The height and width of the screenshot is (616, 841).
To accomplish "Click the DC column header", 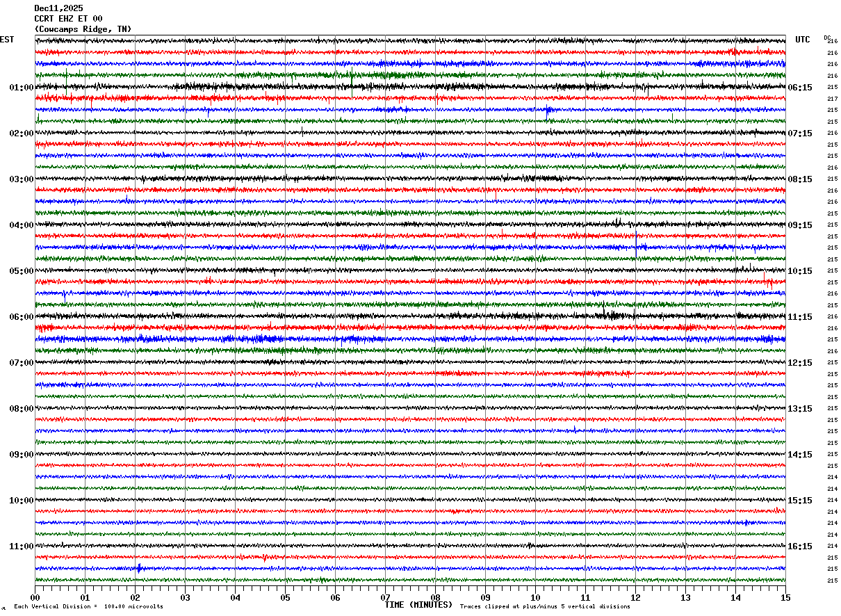I will (x=827, y=38).
